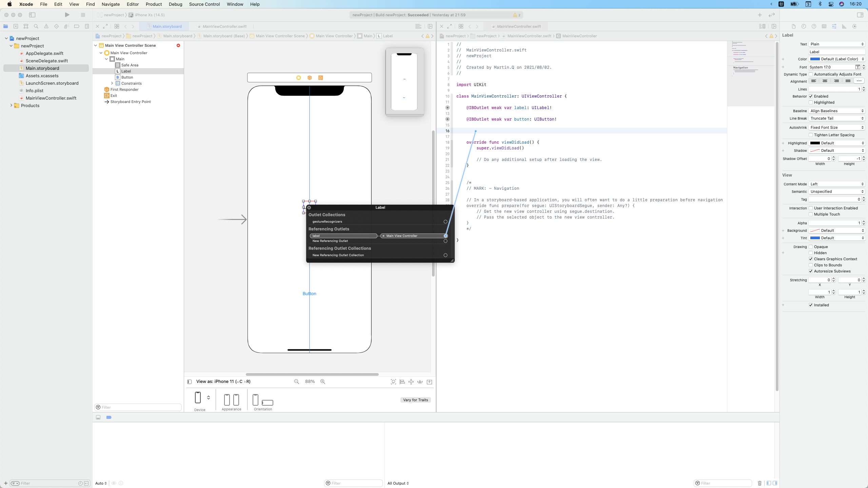Open the Line Break dropdown
The width and height of the screenshot is (868, 488).
836,118
